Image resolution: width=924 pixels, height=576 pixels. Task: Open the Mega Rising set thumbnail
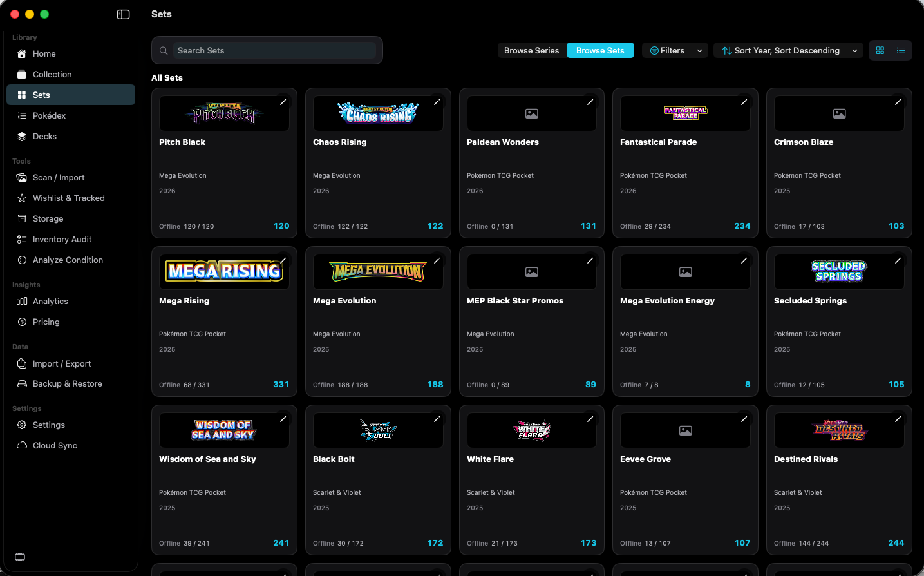pyautogui.click(x=224, y=271)
